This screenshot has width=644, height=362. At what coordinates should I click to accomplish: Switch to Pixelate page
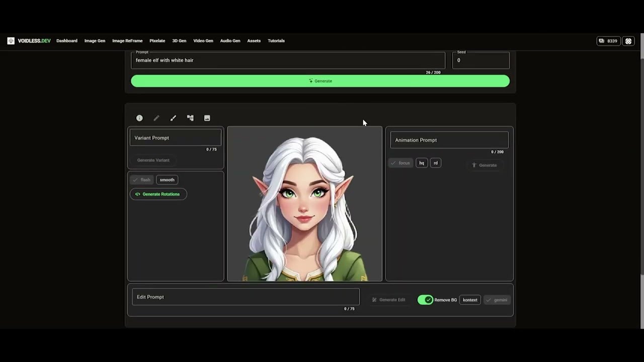pyautogui.click(x=157, y=41)
